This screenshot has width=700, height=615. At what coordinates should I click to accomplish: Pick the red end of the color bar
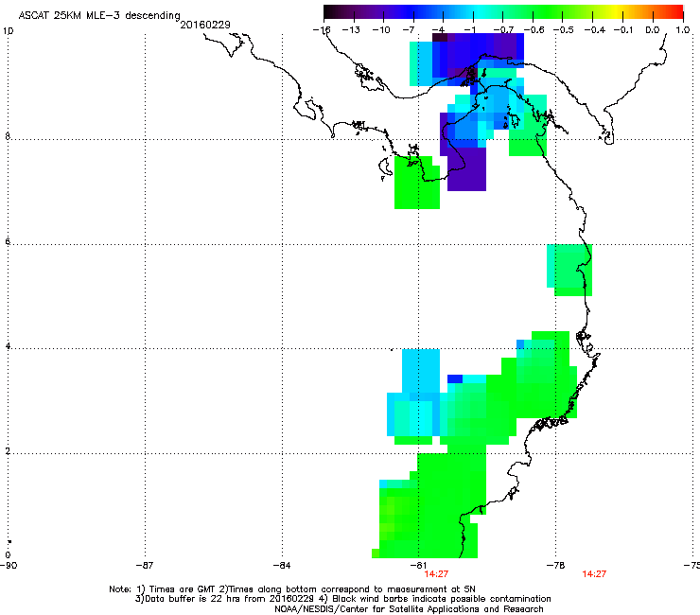674,12
